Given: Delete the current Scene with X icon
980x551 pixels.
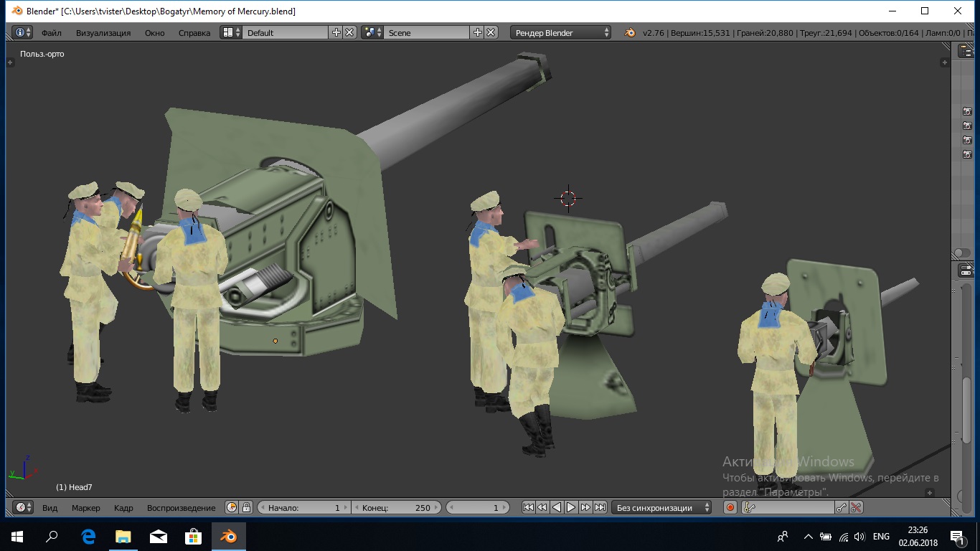Looking at the screenshot, I should (491, 32).
